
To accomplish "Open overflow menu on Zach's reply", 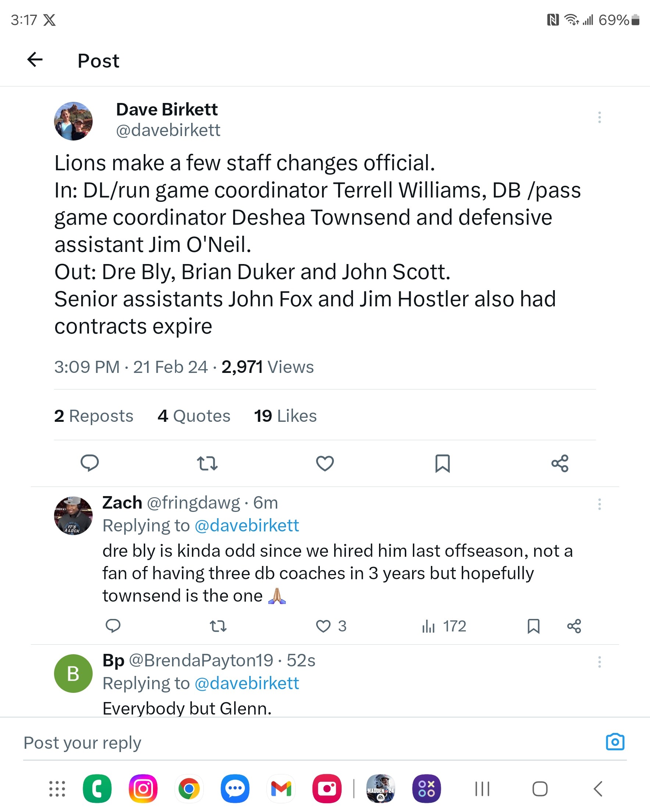I will point(600,504).
